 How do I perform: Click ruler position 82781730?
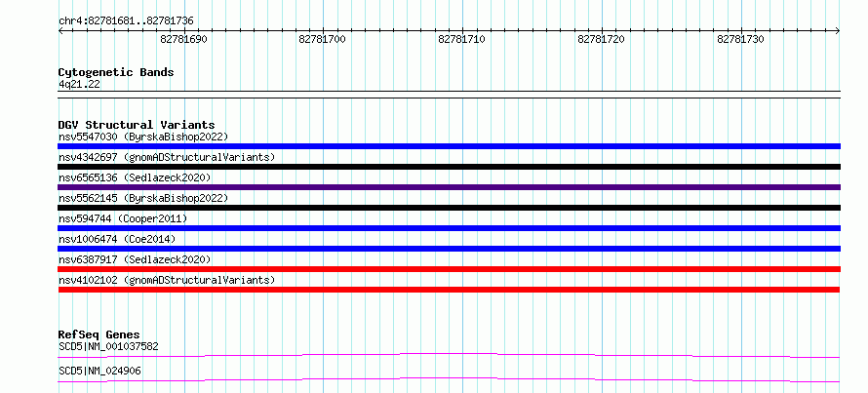click(740, 39)
